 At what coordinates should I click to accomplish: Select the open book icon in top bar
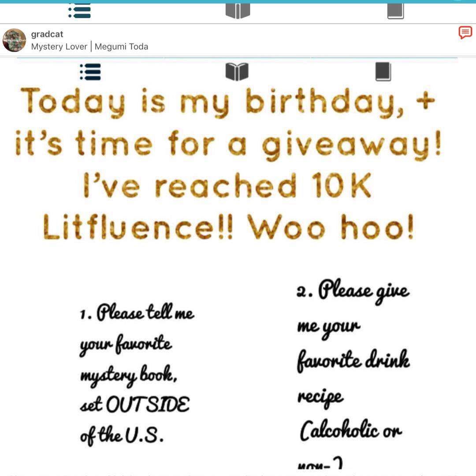click(238, 11)
